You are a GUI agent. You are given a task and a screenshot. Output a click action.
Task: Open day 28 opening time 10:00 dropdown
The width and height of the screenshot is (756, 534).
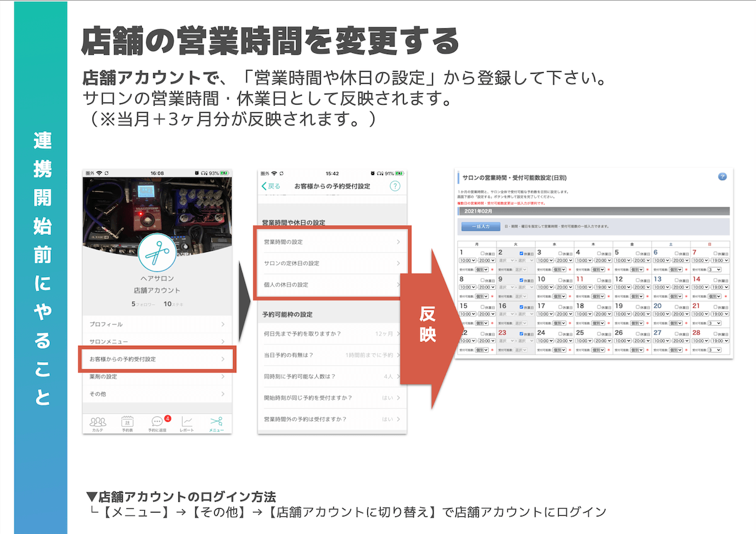click(701, 341)
